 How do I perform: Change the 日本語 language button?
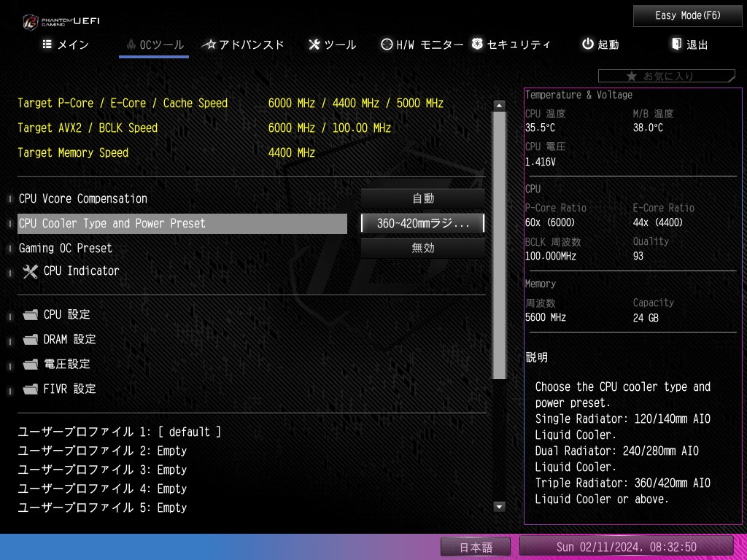[x=476, y=547]
